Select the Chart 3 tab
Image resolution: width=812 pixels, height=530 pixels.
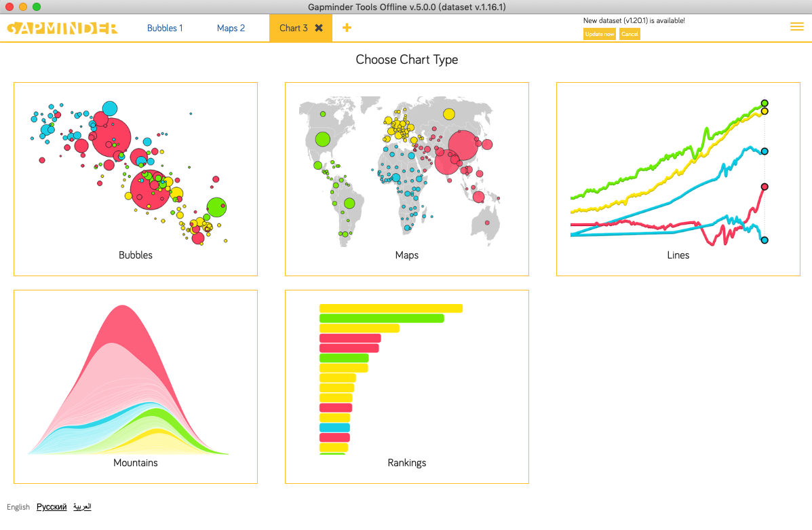tap(292, 28)
